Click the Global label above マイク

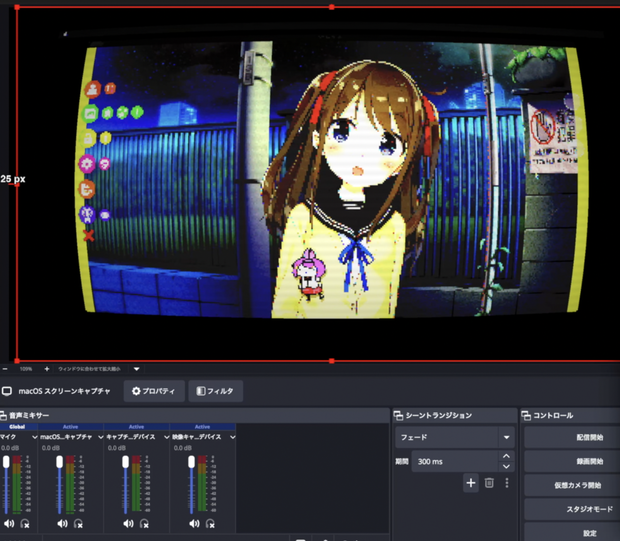click(17, 427)
